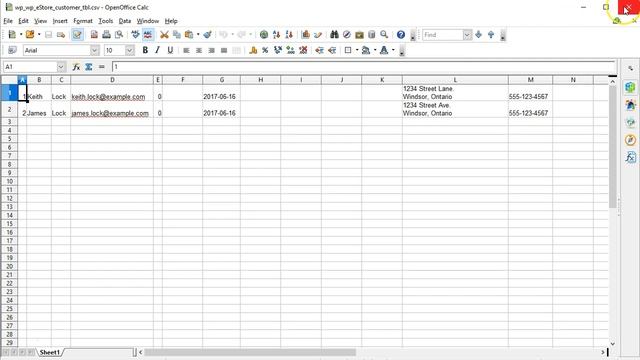
Task: Open Borders dropdown arrow
Action: pos(357,50)
